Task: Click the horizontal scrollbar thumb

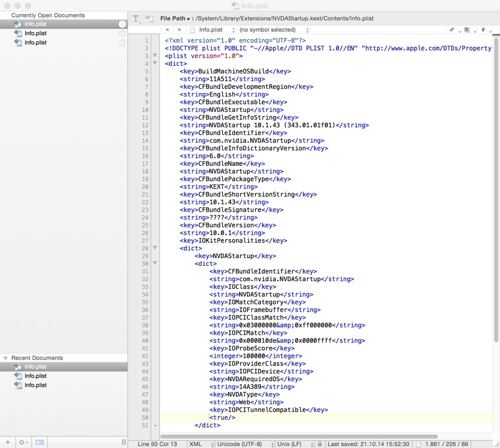Action: point(299,437)
